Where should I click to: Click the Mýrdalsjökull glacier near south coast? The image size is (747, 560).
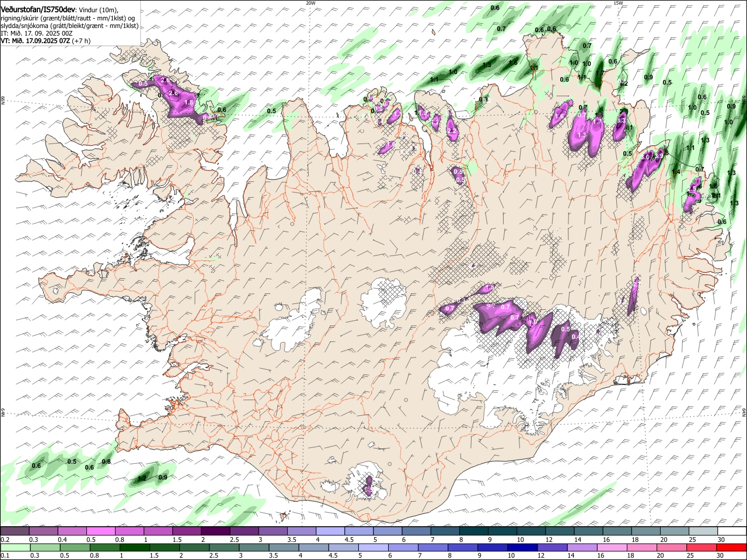(365, 482)
